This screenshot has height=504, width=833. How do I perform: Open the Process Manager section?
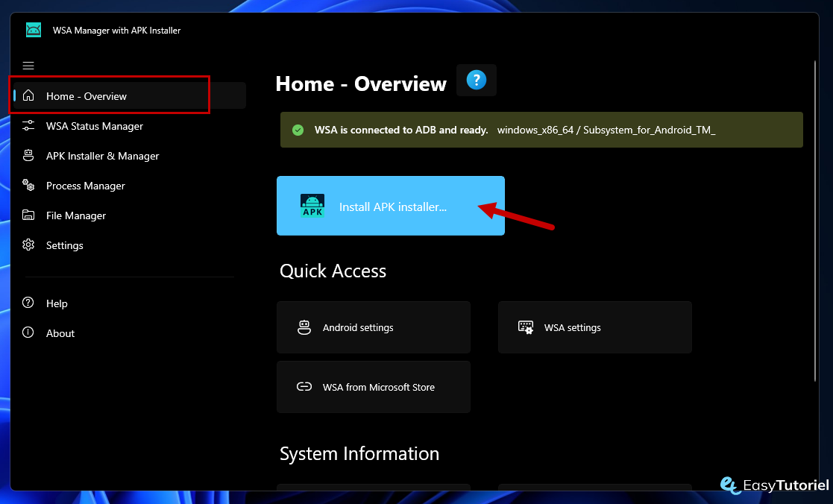(x=86, y=186)
